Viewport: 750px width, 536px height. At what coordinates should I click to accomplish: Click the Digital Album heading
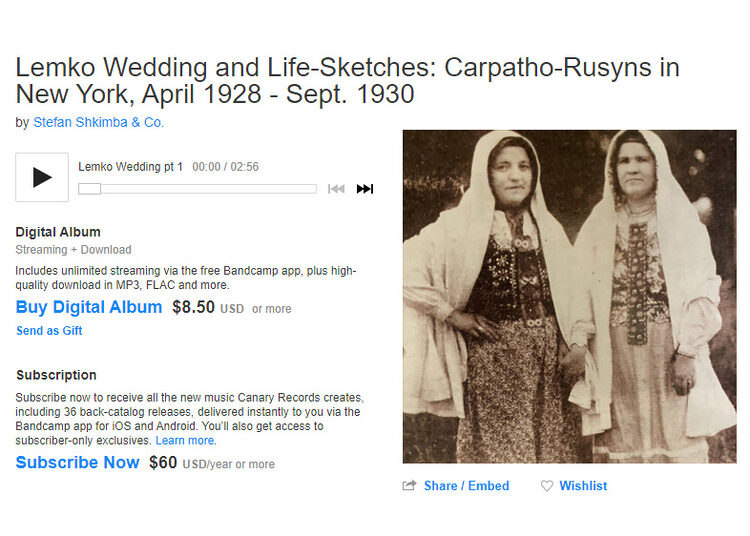point(58,232)
